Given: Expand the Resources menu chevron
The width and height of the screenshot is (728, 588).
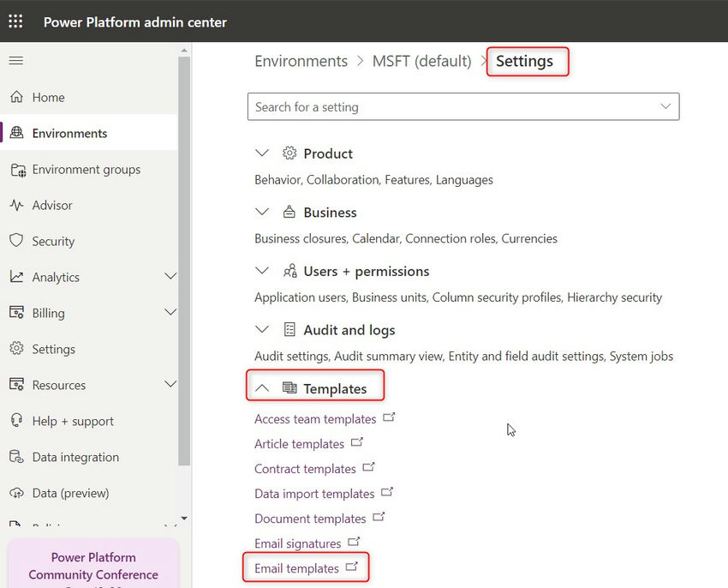Looking at the screenshot, I should [x=170, y=385].
